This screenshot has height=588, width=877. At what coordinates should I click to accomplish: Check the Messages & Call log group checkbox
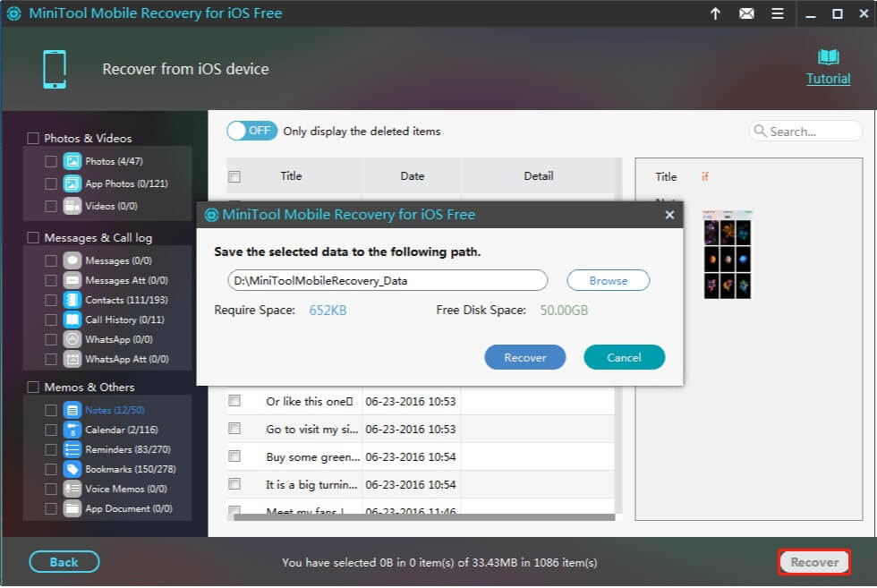(x=33, y=238)
